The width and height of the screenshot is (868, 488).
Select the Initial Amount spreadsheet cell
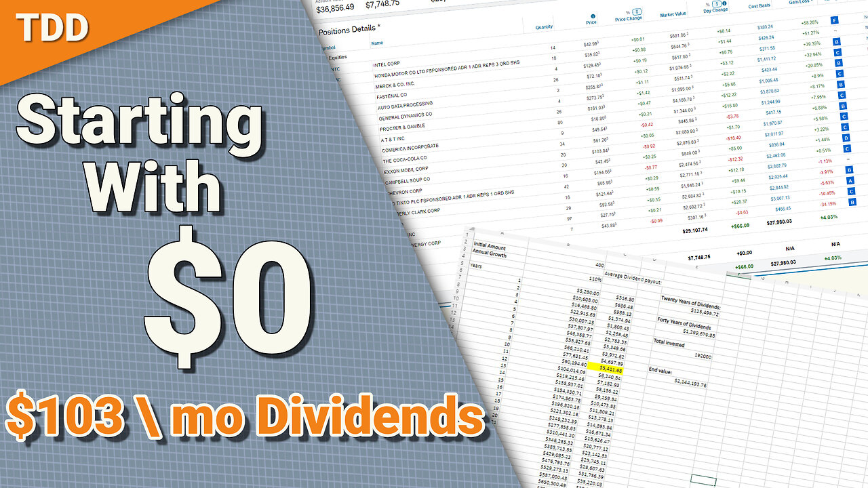(490, 246)
